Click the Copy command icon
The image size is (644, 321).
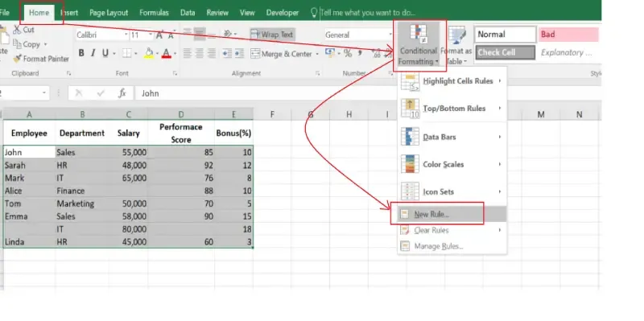tap(17, 44)
